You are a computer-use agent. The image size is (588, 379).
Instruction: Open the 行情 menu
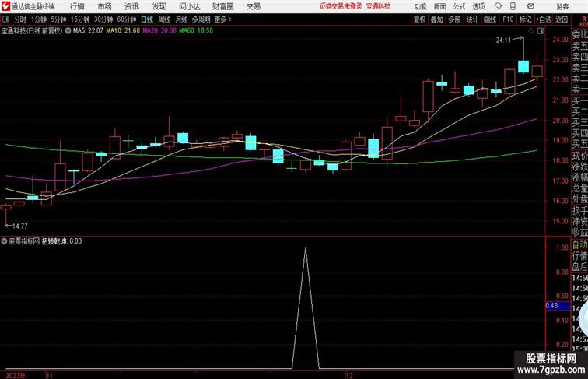coord(77,6)
